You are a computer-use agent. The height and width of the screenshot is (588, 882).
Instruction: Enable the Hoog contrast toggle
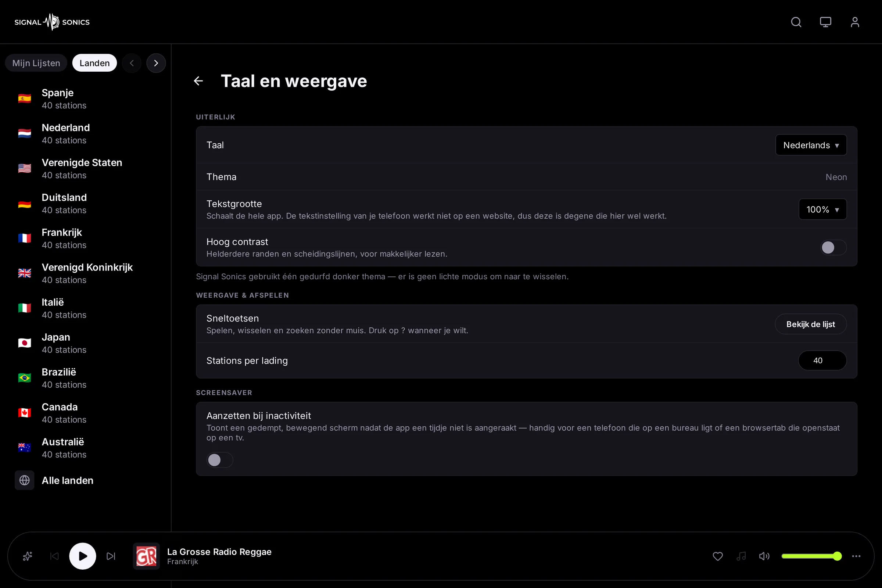[833, 247]
